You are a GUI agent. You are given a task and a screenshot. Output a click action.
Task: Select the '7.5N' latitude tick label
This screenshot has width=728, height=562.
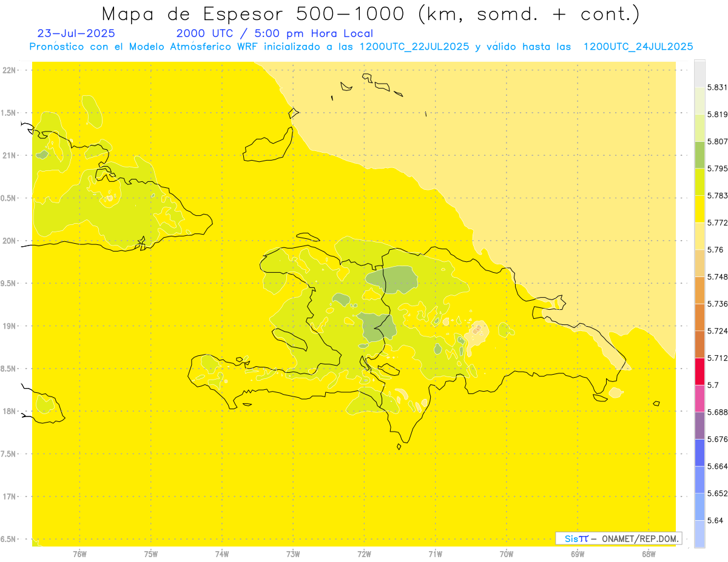[9, 454]
